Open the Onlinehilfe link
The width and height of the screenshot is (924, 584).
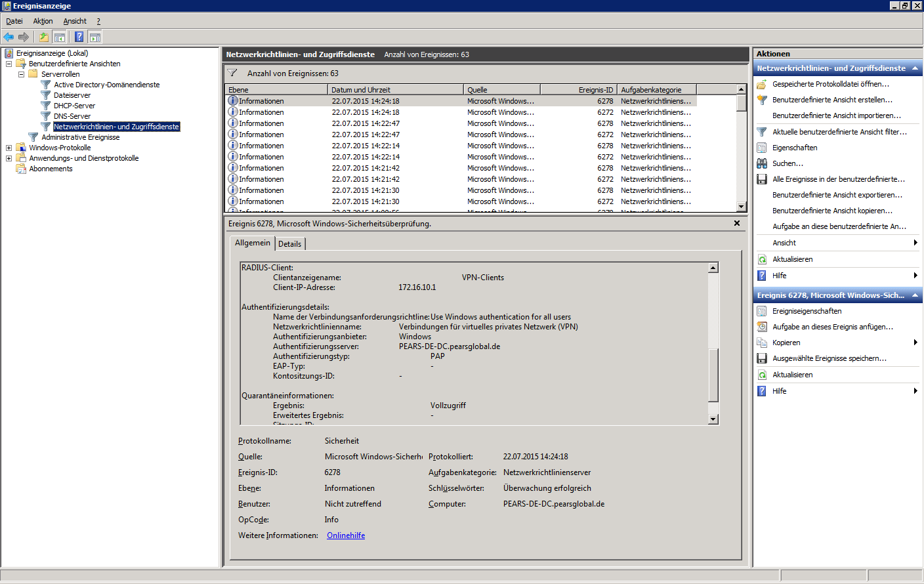(346, 535)
